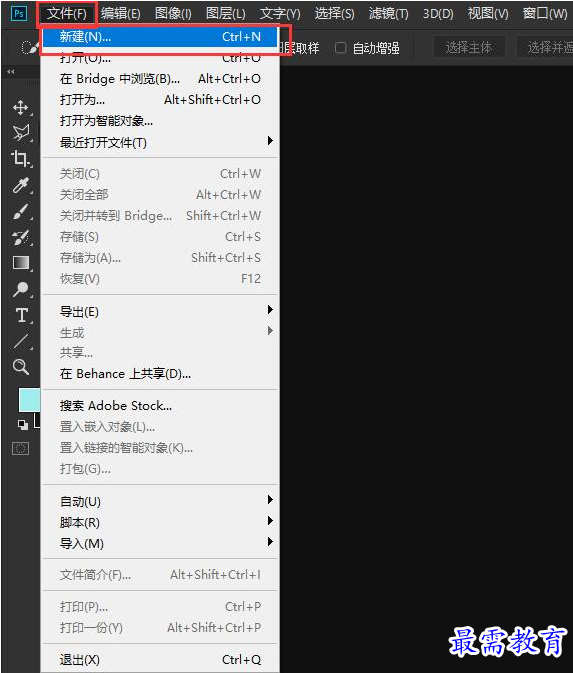Select the Polygonal Lasso tool

pyautogui.click(x=20, y=133)
